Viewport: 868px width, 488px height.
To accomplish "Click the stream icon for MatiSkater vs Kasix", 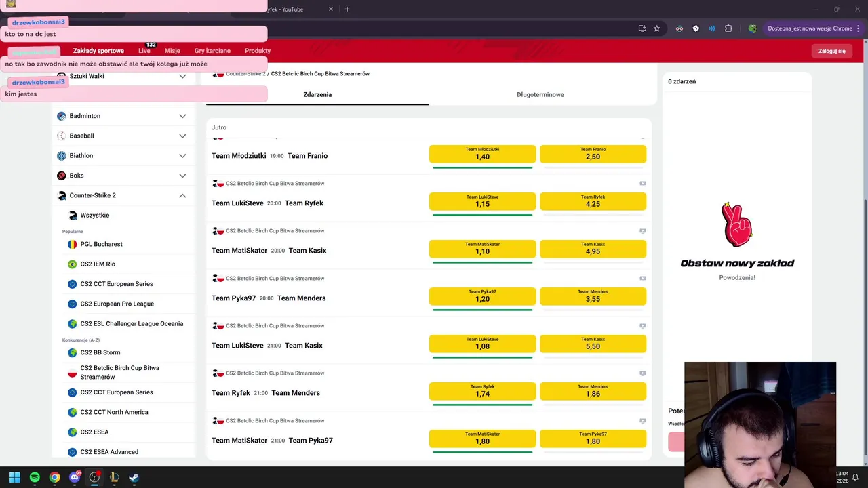I will point(642,231).
